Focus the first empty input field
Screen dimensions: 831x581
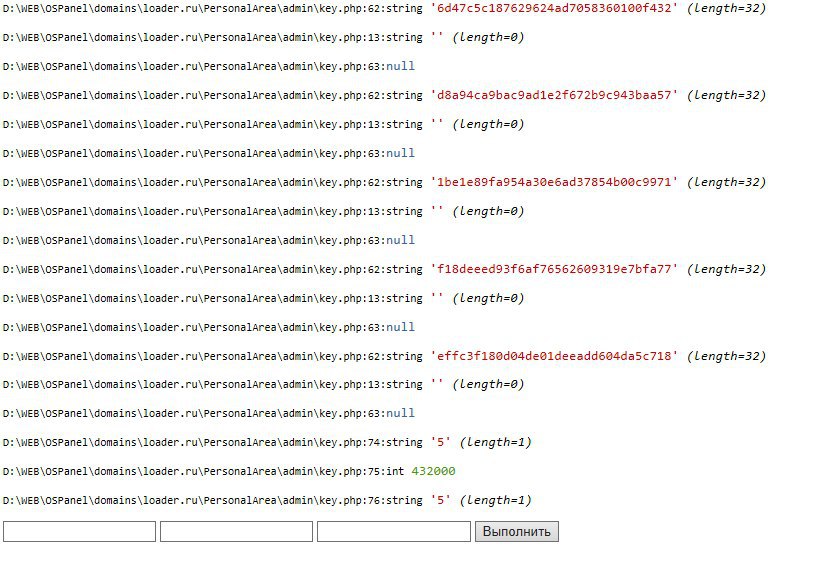[x=79, y=531]
